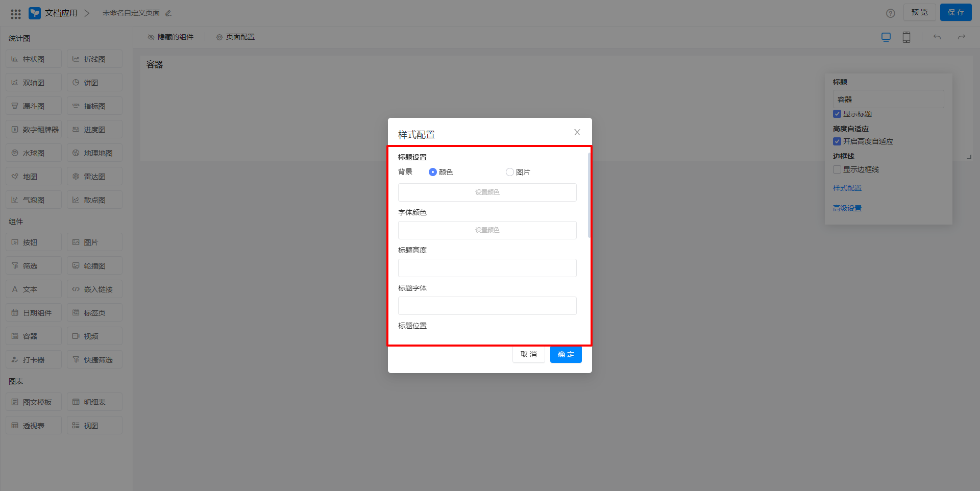Image resolution: width=980 pixels, height=491 pixels.
Task: Open the help question mark icon
Action: click(891, 13)
